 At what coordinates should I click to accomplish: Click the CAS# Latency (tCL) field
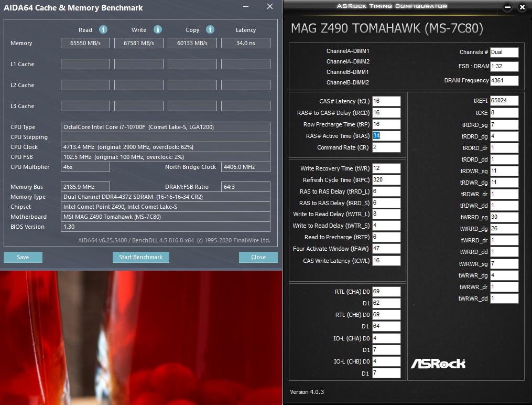point(386,101)
